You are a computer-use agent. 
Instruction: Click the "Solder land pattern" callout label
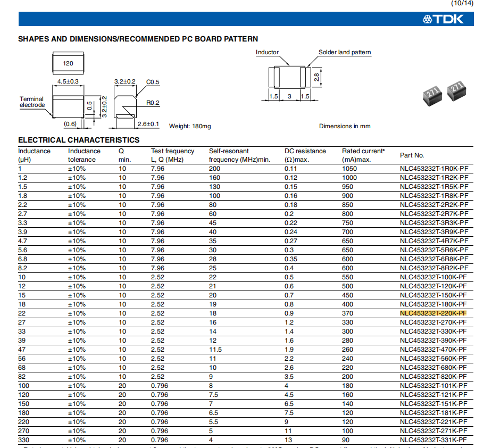345,53
